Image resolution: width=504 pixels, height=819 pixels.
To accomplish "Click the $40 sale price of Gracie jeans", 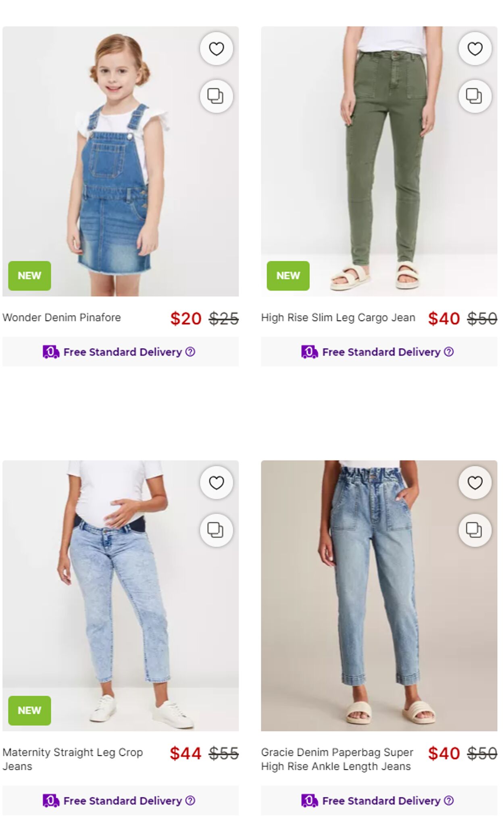I will pyautogui.click(x=444, y=753).
